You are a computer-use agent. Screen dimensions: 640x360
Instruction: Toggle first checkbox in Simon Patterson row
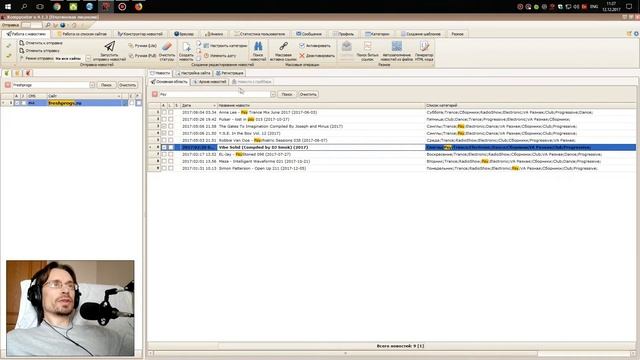pos(164,168)
